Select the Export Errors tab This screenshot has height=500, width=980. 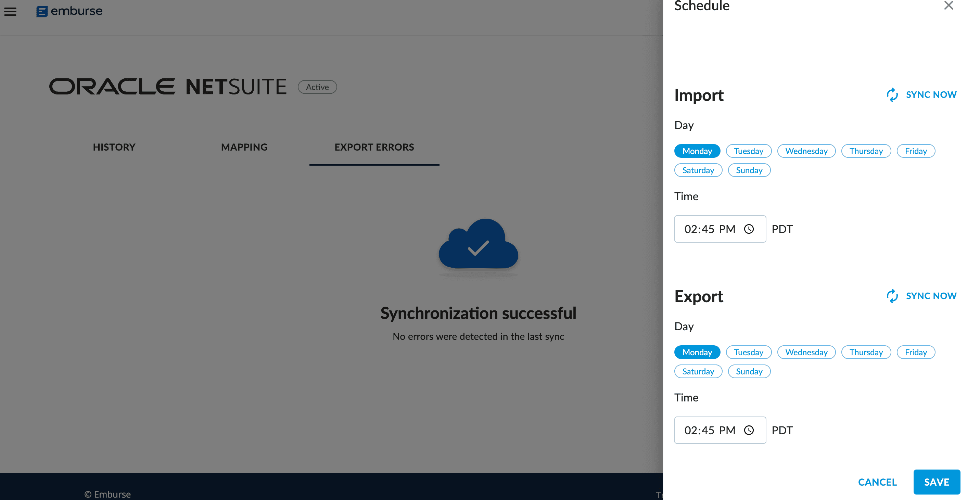(374, 147)
